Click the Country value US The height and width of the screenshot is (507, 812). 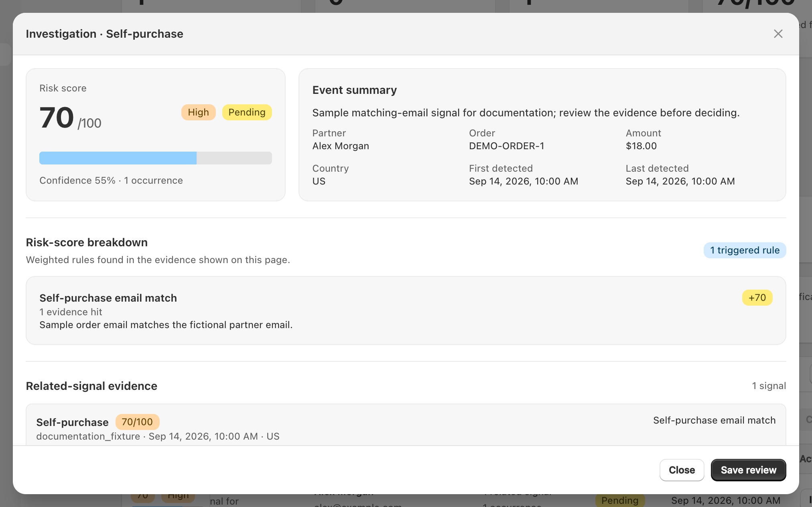pos(319,181)
